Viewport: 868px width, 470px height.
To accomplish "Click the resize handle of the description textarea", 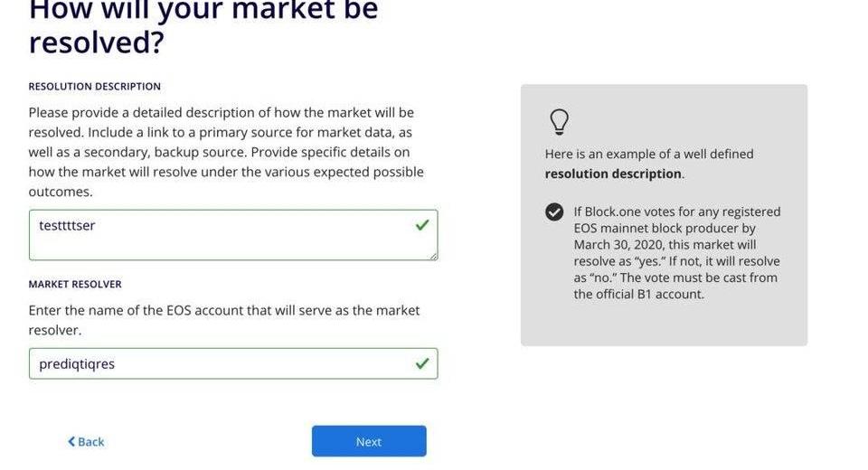I will coord(434,257).
